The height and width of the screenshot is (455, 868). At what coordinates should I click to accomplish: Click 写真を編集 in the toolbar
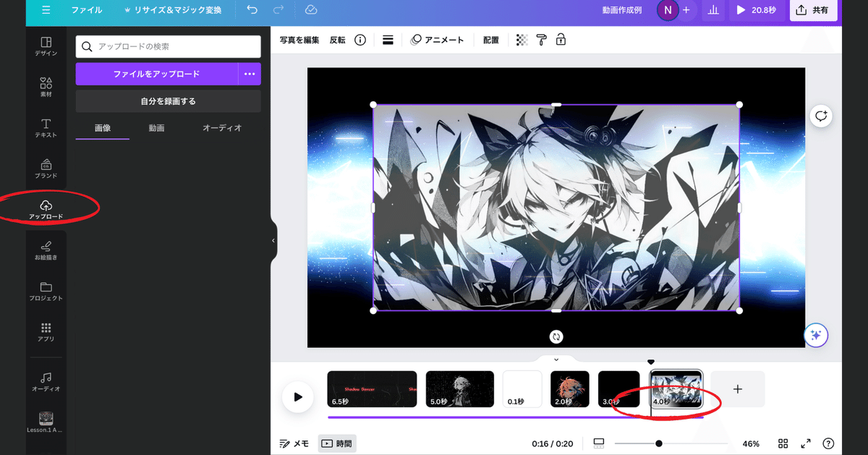299,40
